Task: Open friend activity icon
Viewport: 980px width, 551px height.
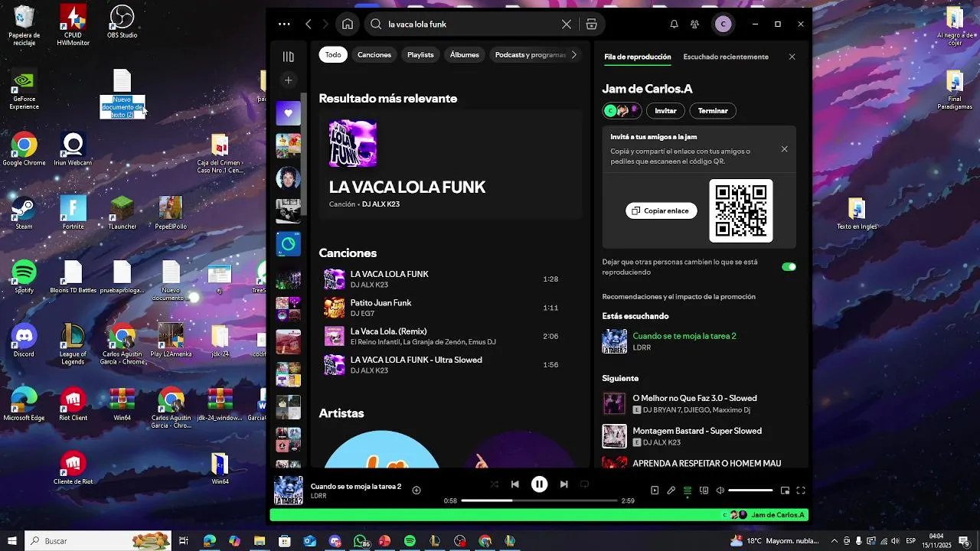Action: pos(694,24)
